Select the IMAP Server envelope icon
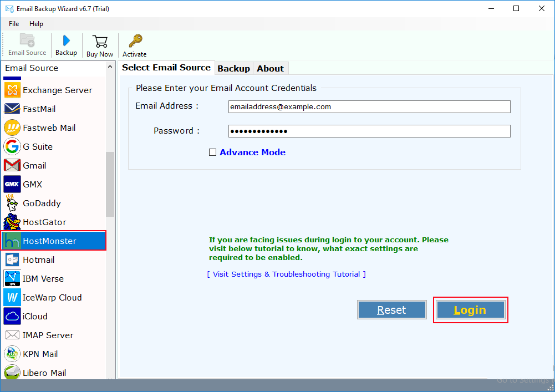Image resolution: width=555 pixels, height=392 pixels. pos(12,335)
